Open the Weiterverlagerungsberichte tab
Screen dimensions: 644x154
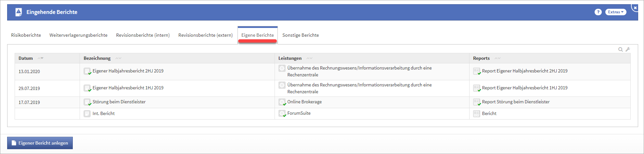tap(78, 35)
